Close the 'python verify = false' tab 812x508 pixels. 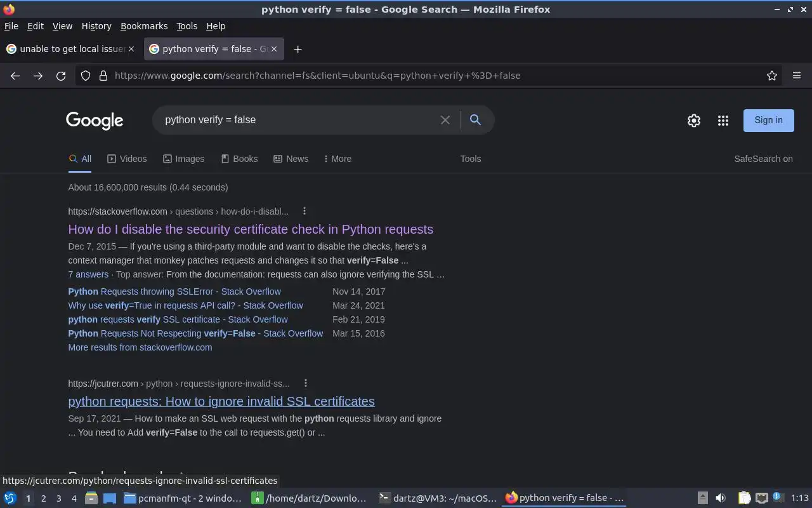tap(275, 49)
